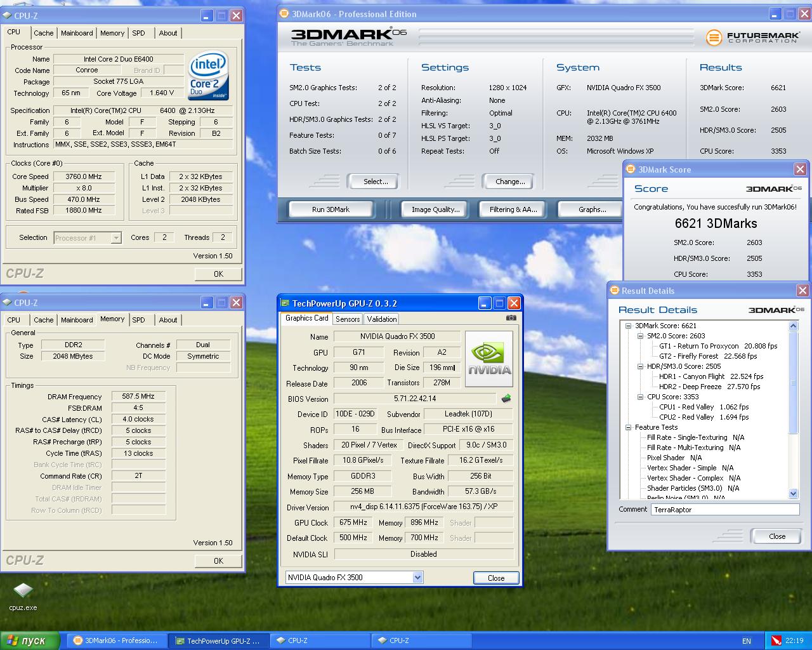812x650 pixels.
Task: Click the GPU-Z title bar icon
Action: coord(285,303)
